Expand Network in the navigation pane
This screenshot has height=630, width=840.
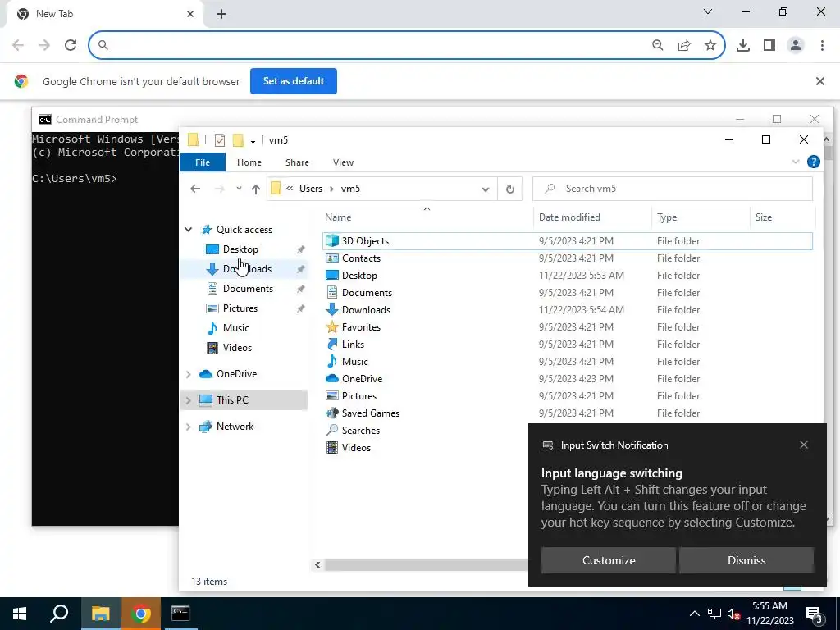click(188, 427)
